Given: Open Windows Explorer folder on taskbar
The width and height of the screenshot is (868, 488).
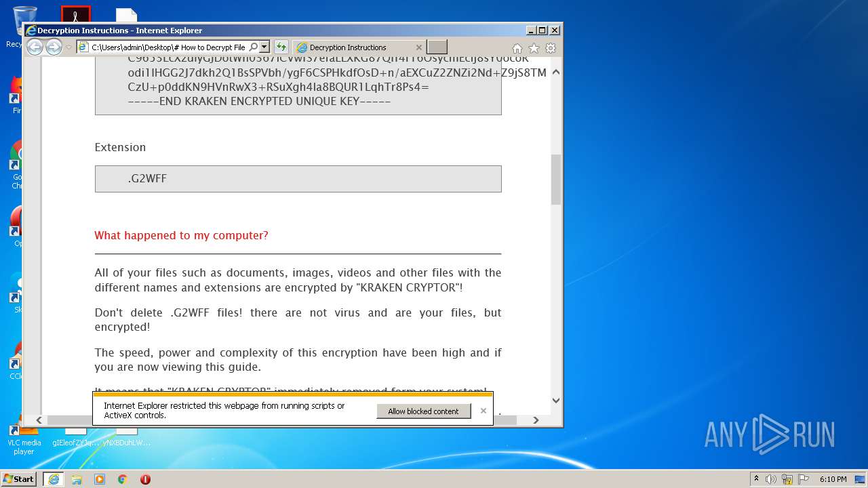Looking at the screenshot, I should click(77, 479).
